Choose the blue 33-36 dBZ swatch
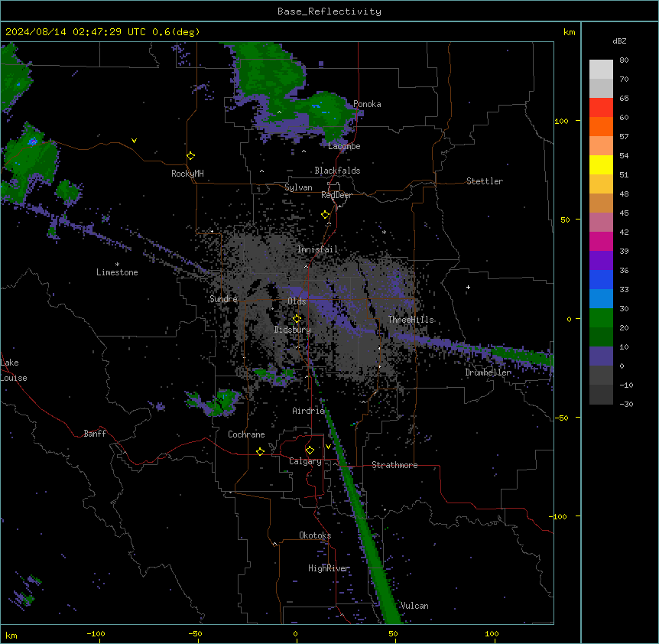The height and width of the screenshot is (644, 659). (601, 279)
